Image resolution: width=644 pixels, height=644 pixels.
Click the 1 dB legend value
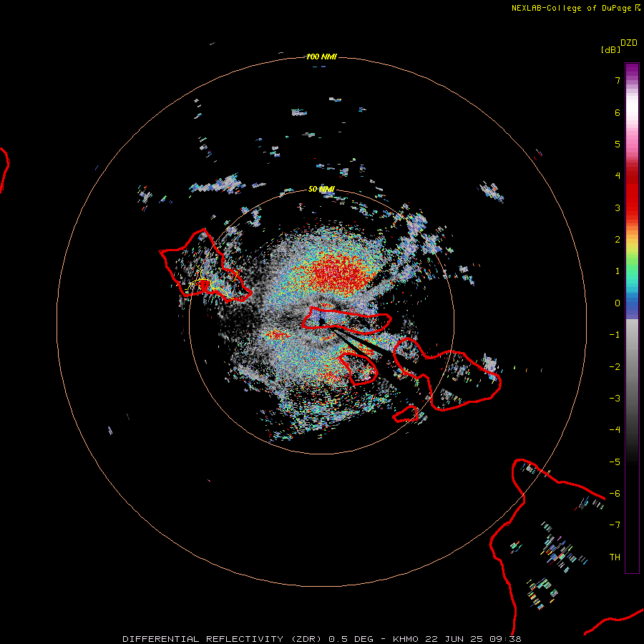(x=618, y=271)
